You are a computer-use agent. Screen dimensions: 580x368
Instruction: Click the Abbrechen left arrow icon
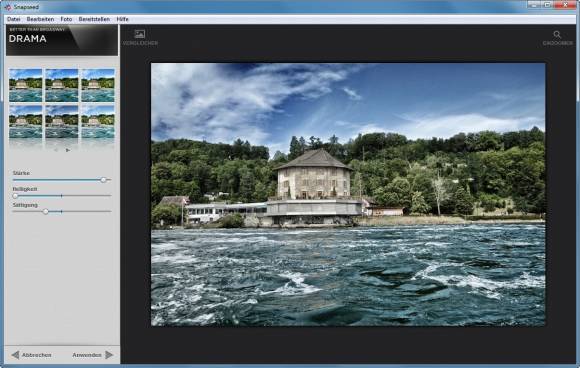click(x=15, y=355)
